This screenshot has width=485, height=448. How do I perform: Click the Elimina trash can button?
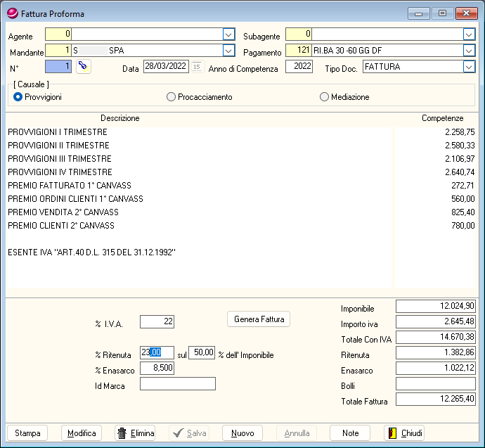pyautogui.click(x=135, y=433)
